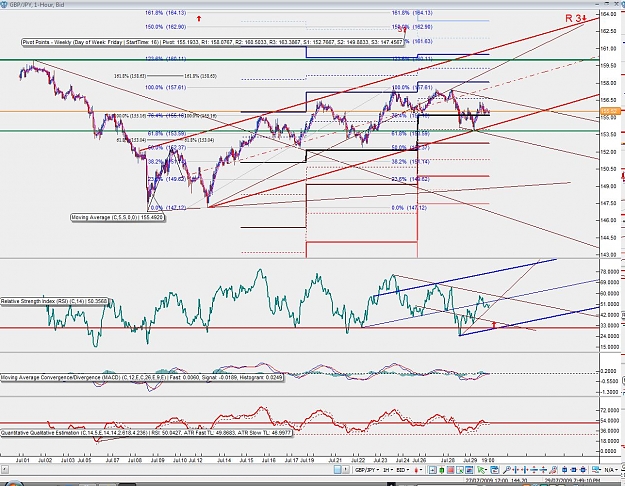This screenshot has height=486, width=625.
Task: Click the first horizontal scale adjust icon
Action: [516, 470]
